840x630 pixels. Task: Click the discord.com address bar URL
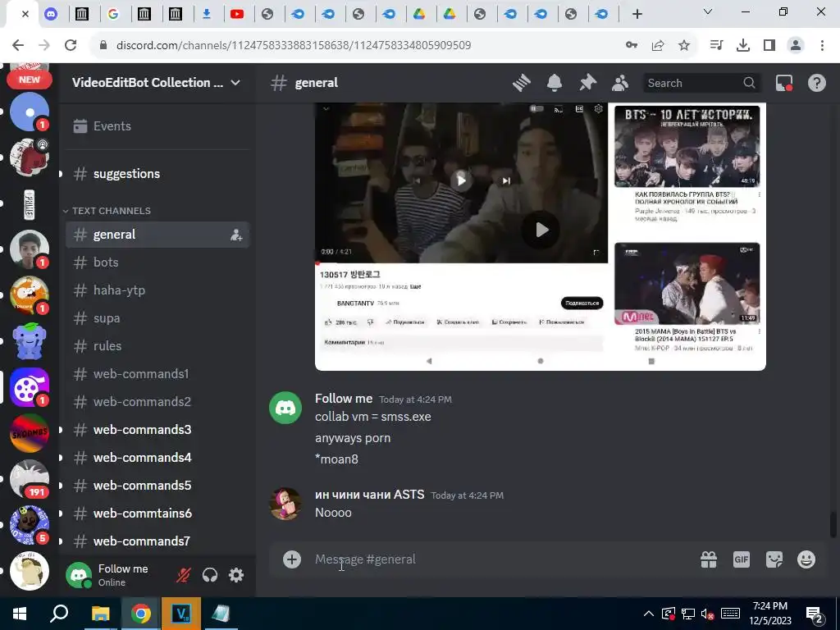[294, 45]
